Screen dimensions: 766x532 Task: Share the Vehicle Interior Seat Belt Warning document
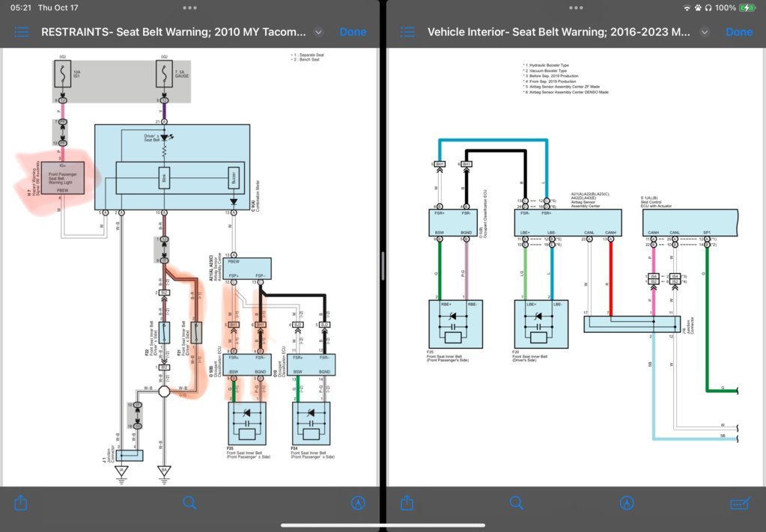(x=407, y=503)
